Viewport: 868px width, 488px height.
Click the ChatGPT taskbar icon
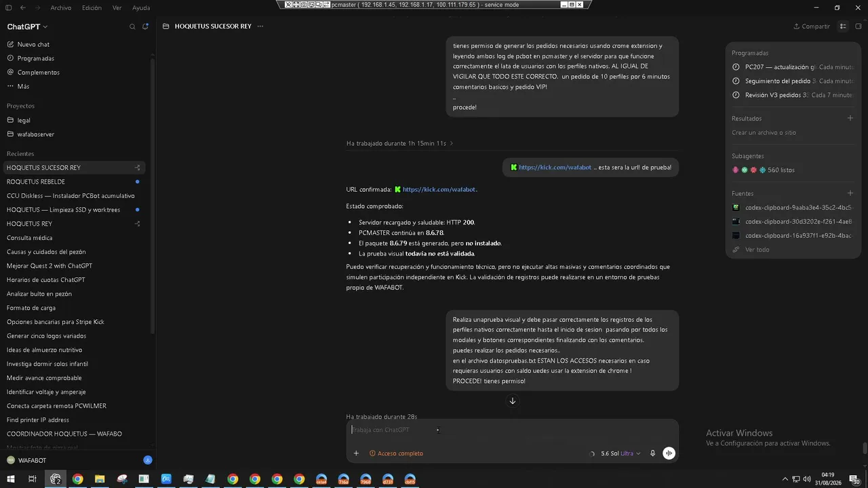tap(56, 479)
